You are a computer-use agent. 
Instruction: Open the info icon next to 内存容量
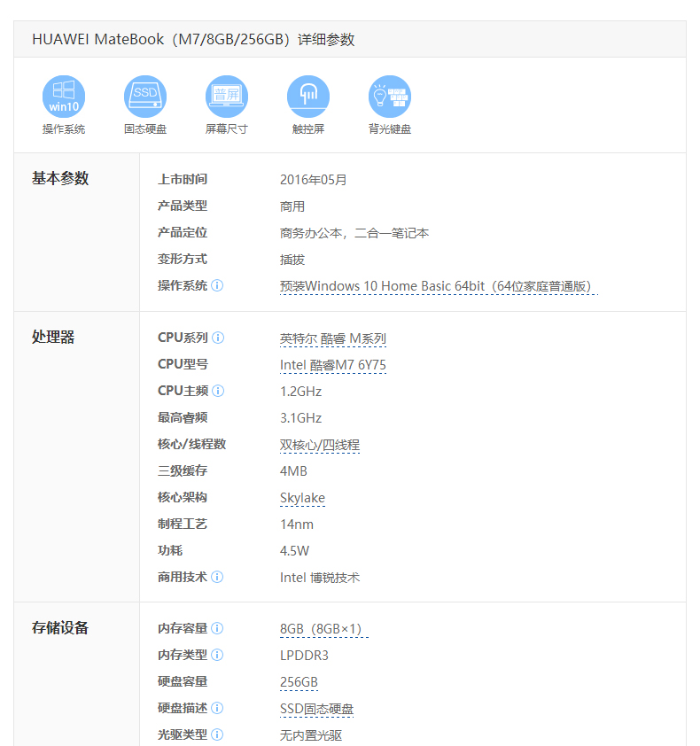tap(217, 628)
